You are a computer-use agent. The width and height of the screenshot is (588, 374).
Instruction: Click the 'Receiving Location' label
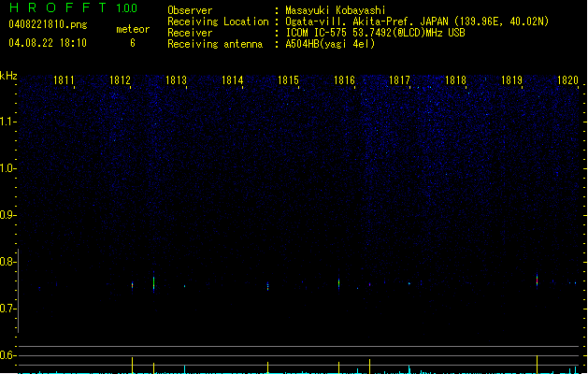tap(218, 22)
